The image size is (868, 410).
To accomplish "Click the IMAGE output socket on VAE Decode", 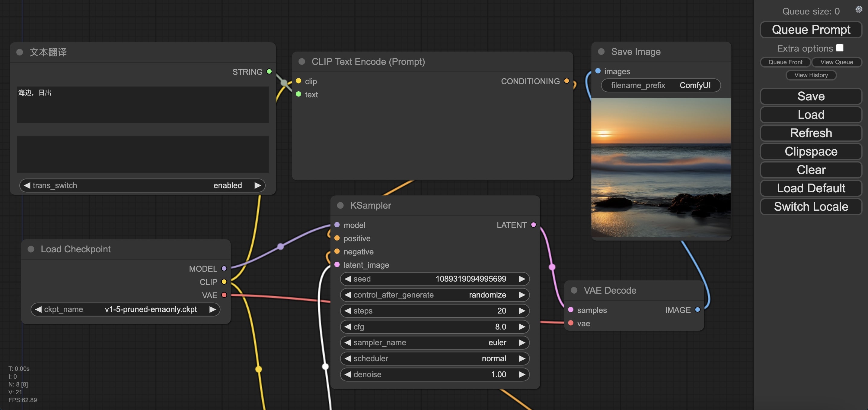I will (x=697, y=310).
